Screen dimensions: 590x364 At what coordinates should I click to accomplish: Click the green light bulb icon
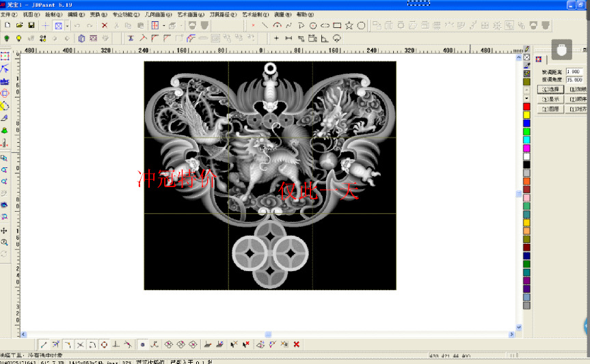(6, 38)
